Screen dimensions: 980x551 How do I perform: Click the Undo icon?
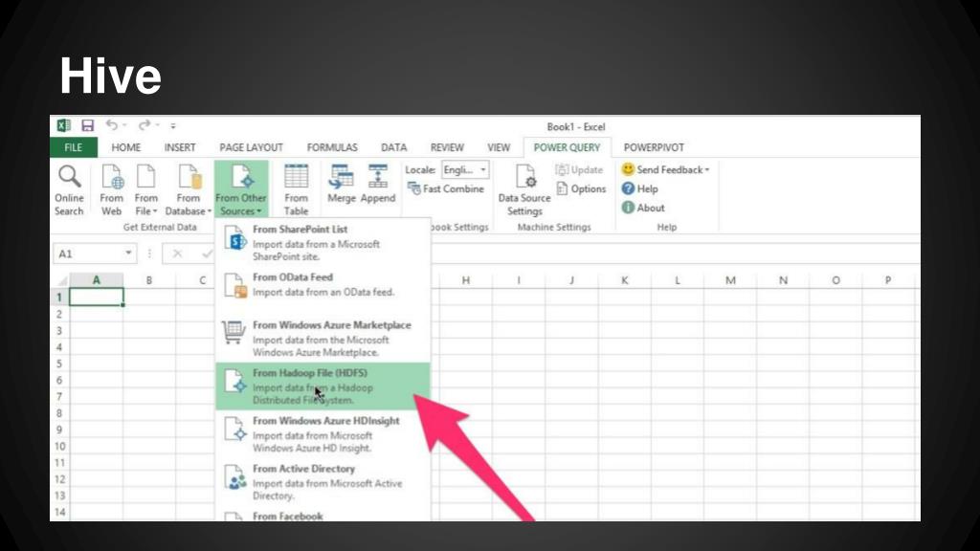pos(111,125)
